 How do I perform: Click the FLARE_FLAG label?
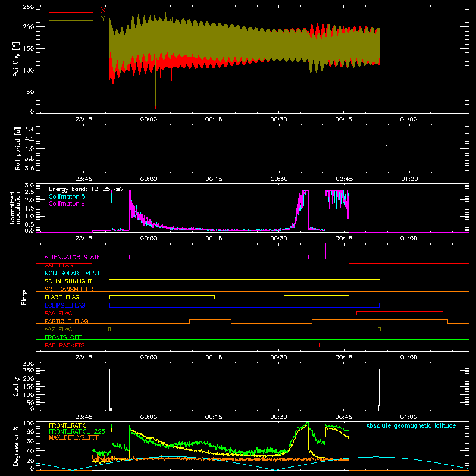pyautogui.click(x=62, y=297)
